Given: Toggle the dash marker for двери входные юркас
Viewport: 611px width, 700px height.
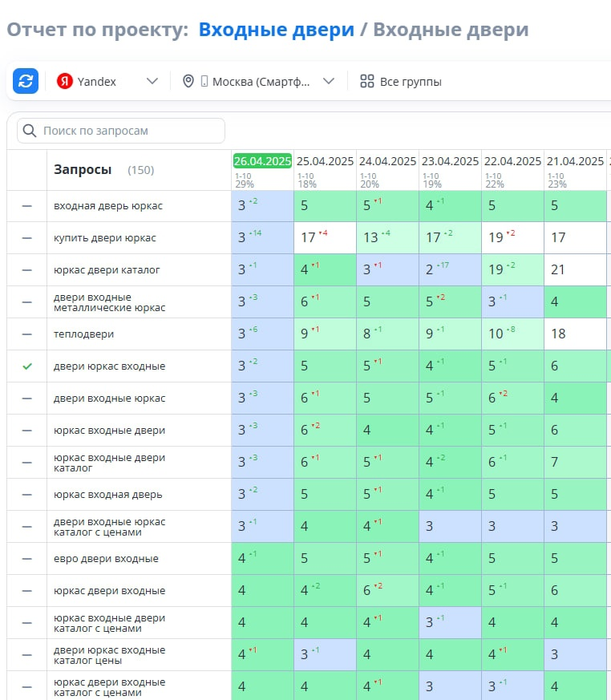Looking at the screenshot, I should click(x=26, y=399).
